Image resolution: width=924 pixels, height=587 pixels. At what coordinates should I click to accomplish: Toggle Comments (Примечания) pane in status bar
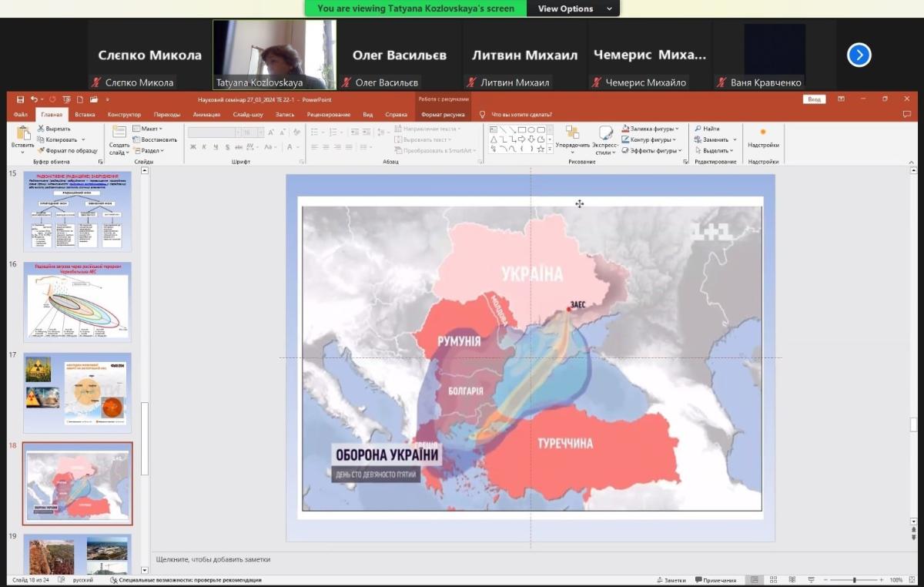tap(715, 580)
